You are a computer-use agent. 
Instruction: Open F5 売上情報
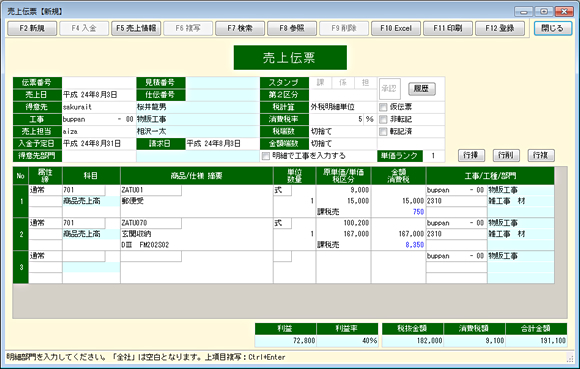(136, 28)
